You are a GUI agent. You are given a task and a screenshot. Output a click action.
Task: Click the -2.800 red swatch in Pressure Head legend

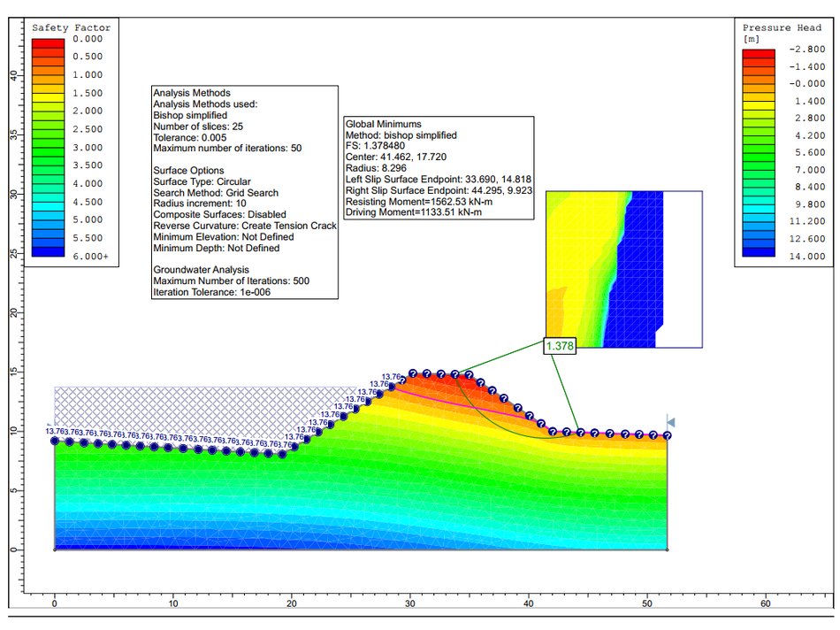(x=759, y=54)
